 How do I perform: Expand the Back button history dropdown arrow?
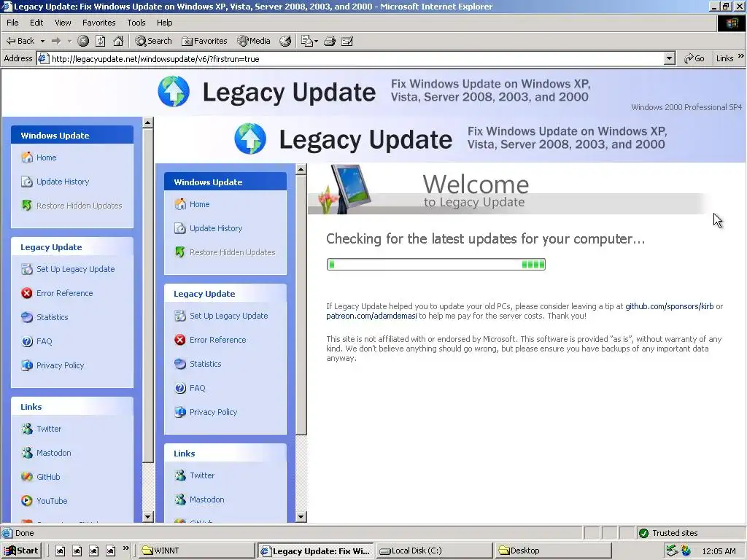click(42, 41)
